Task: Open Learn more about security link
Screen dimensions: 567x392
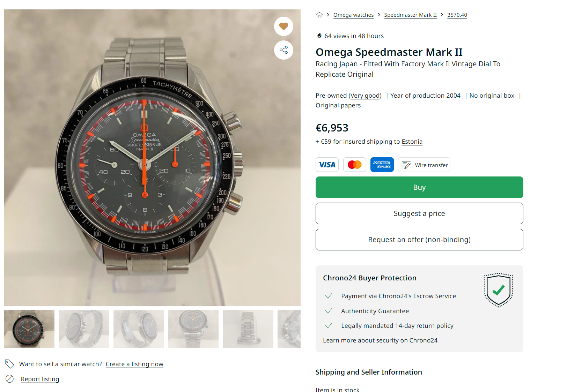Action: pyautogui.click(x=380, y=340)
